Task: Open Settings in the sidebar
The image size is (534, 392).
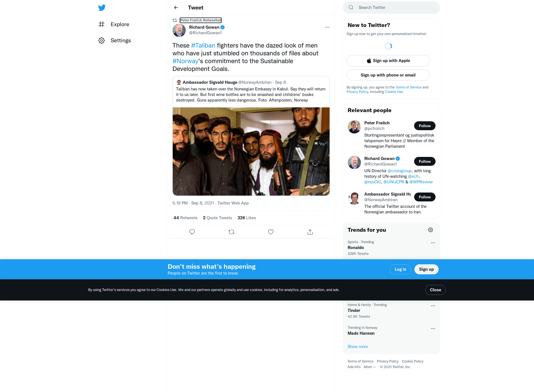Action: [115, 40]
